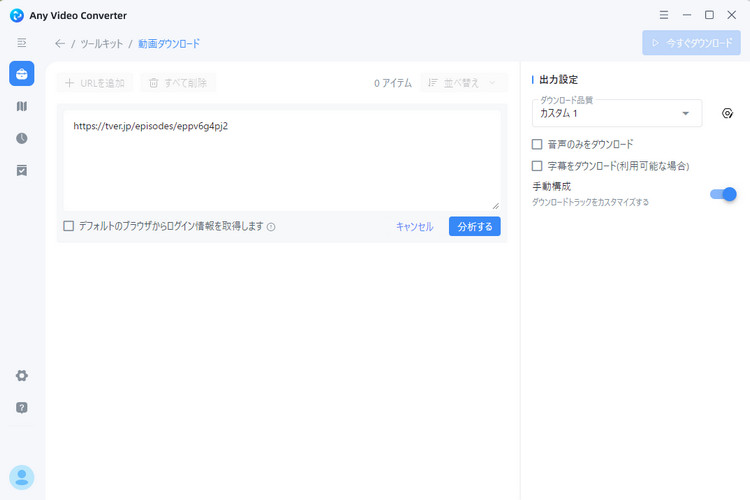Open the history clock icon
This screenshot has height=500, width=750.
[x=22, y=138]
